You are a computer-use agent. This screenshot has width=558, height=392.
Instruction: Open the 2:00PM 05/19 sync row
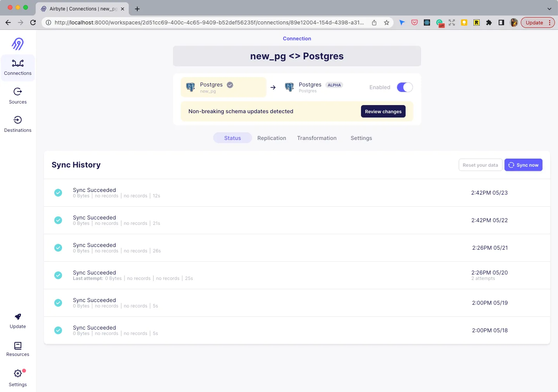[297, 303]
